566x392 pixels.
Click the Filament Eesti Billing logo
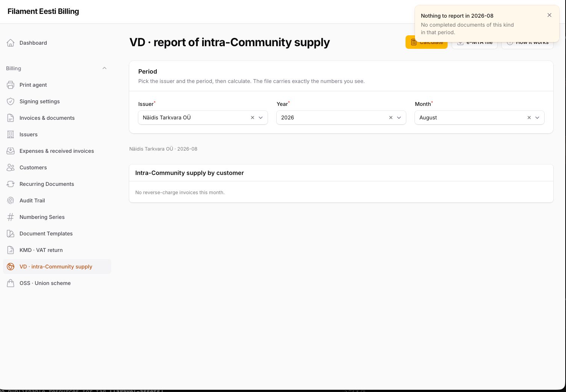(43, 11)
